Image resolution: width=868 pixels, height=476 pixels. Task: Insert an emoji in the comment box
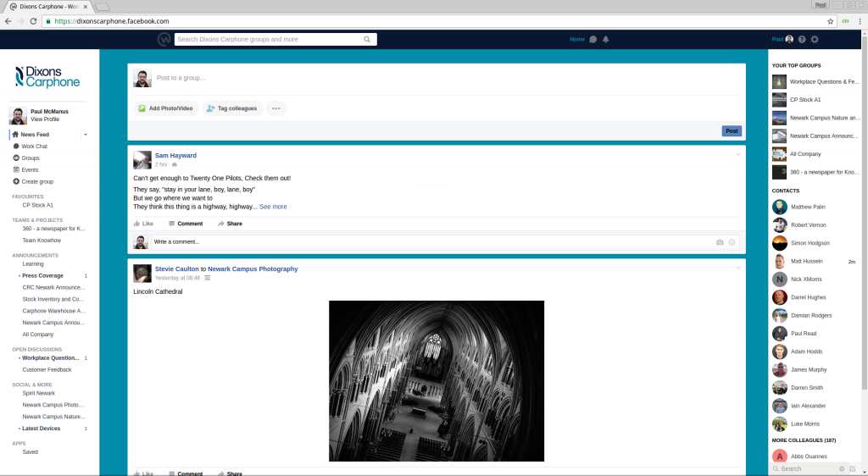[732, 242]
